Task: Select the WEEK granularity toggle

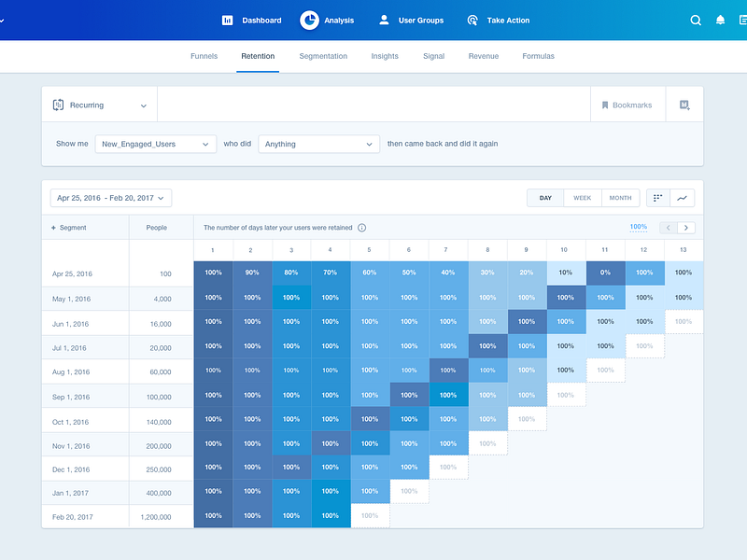Action: pos(582,198)
